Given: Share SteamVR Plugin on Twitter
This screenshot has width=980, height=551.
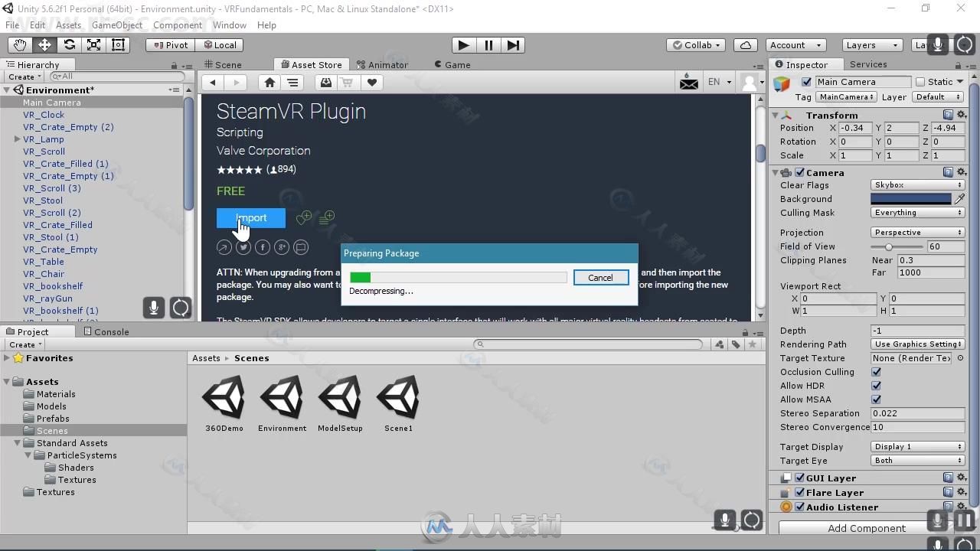Looking at the screenshot, I should [243, 247].
